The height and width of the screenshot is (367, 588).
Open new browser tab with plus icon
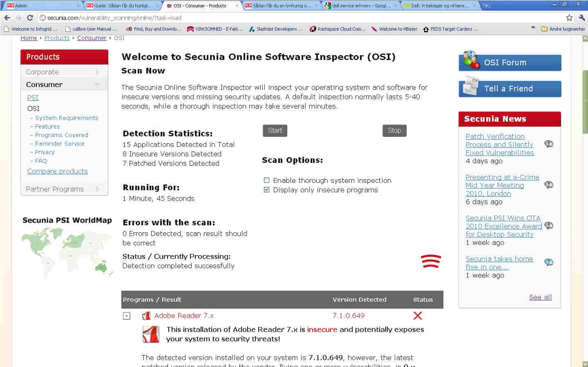click(x=487, y=6)
